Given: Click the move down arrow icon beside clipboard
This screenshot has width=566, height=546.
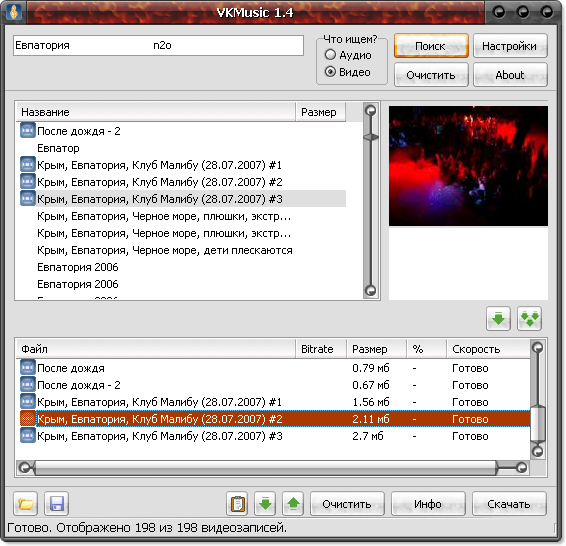Looking at the screenshot, I should [265, 503].
